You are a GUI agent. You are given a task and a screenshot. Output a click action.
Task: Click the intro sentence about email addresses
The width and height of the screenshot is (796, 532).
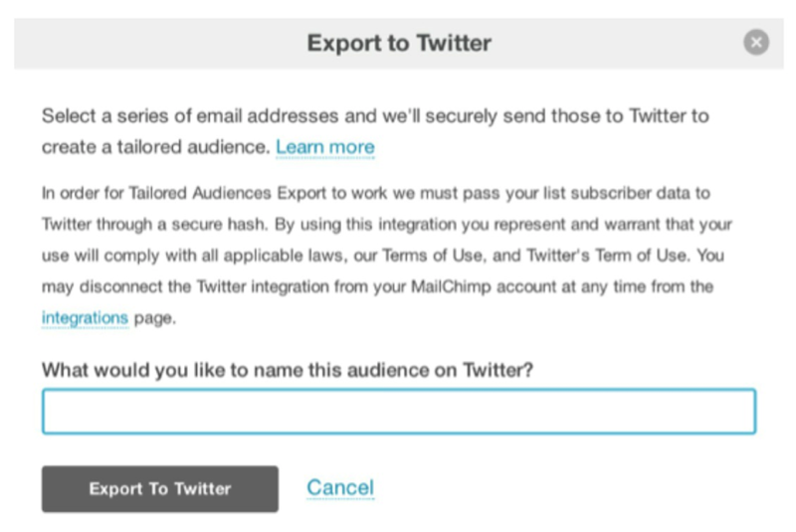point(376,131)
